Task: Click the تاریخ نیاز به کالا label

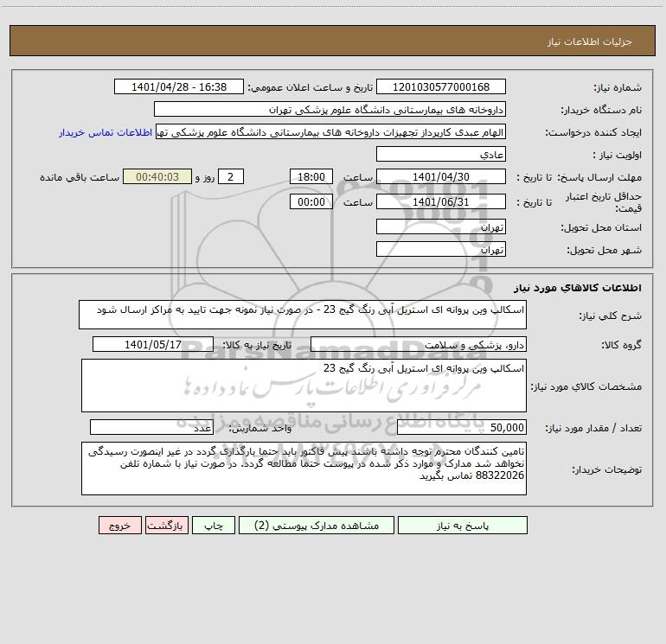Action: coord(257,345)
